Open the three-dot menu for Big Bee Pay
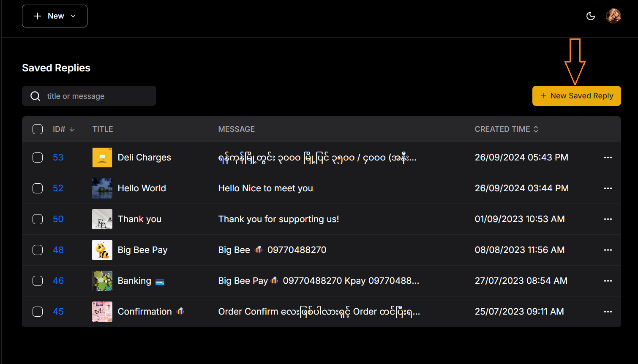 pos(608,250)
